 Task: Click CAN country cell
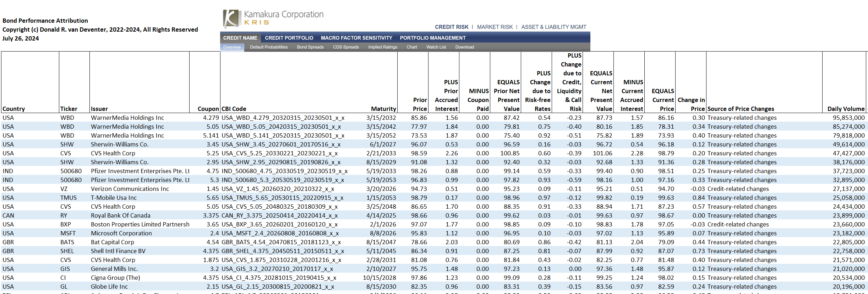tap(9, 215)
